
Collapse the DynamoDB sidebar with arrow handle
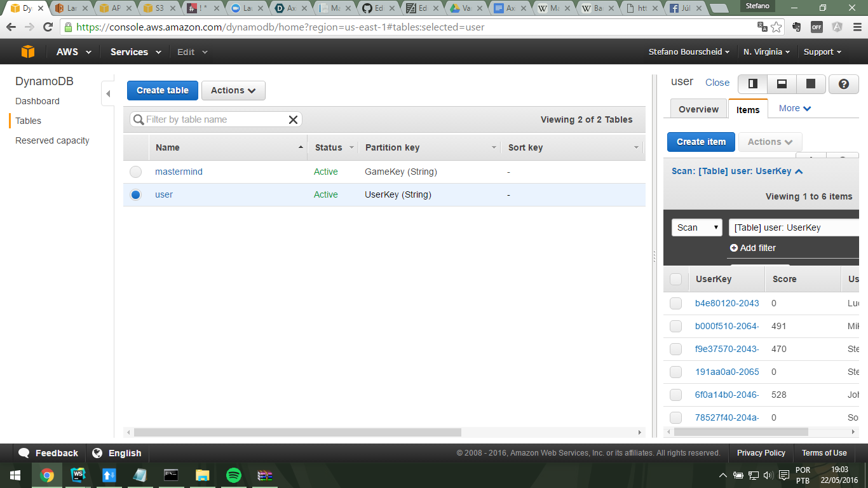click(107, 94)
